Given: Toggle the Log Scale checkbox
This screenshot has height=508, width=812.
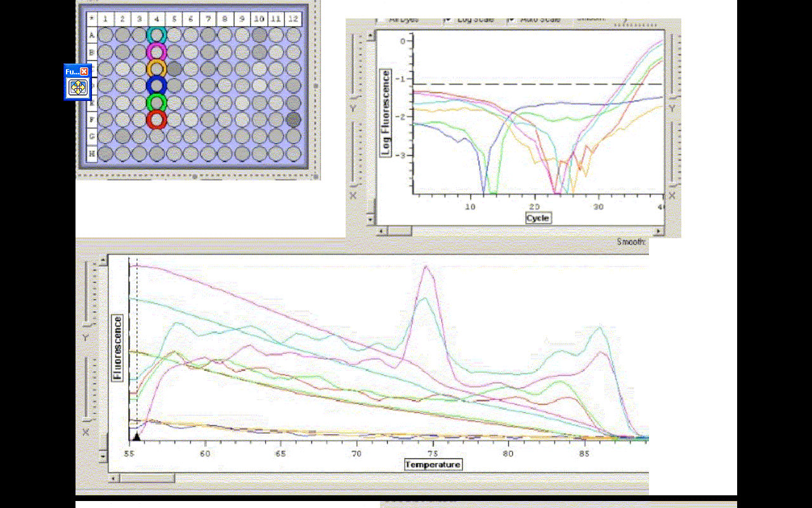Looking at the screenshot, I should (448, 20).
